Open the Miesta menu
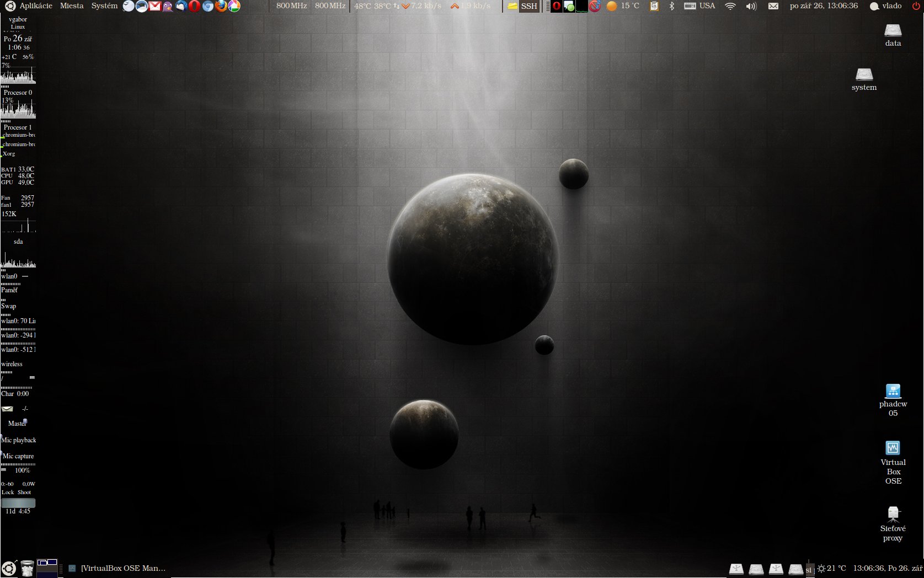924x578 pixels. (x=72, y=6)
